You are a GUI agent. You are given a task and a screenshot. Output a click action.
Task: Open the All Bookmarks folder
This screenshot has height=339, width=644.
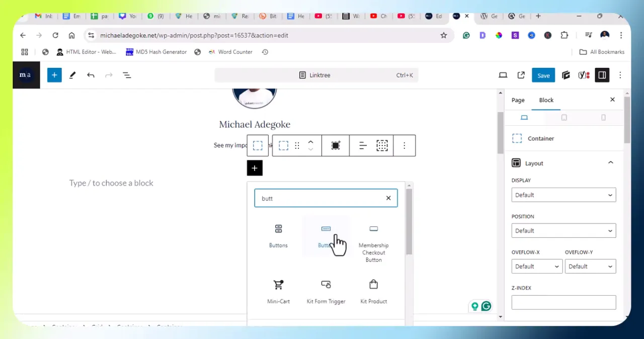pos(602,52)
